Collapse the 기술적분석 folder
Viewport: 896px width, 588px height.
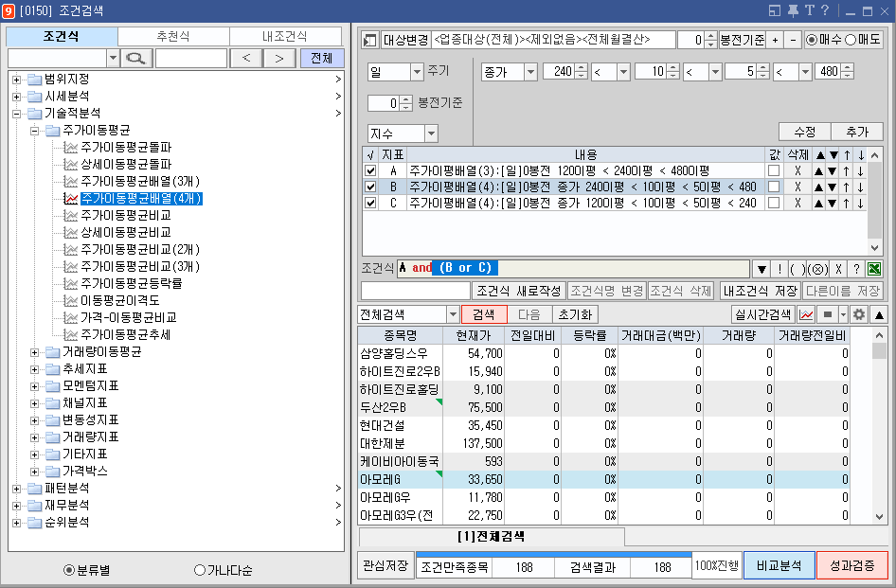coord(16,114)
